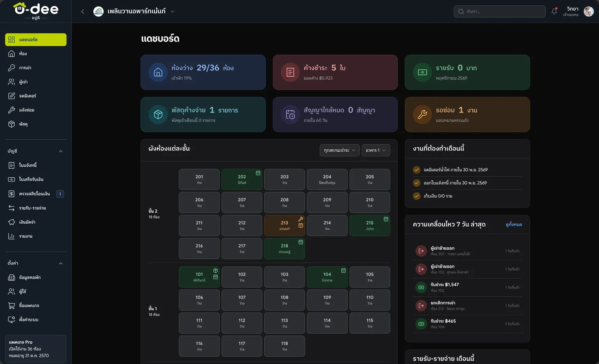Click the wrench icon on room 213
Image resolution: width=599 pixels, height=364 pixels.
pos(301,219)
